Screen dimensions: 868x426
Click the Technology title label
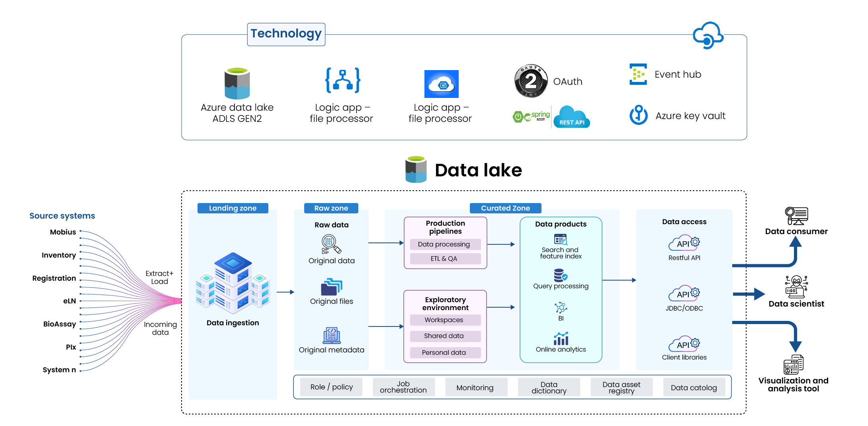(286, 34)
